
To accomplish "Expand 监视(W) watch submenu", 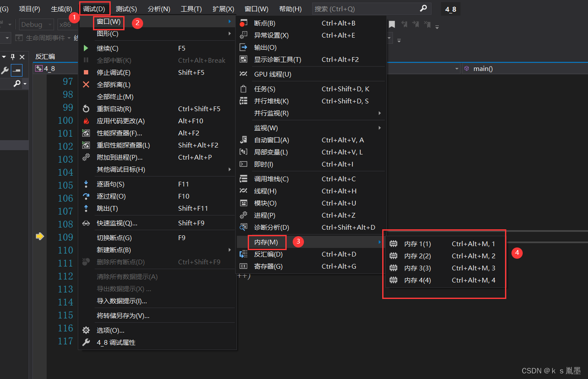I will pos(310,128).
